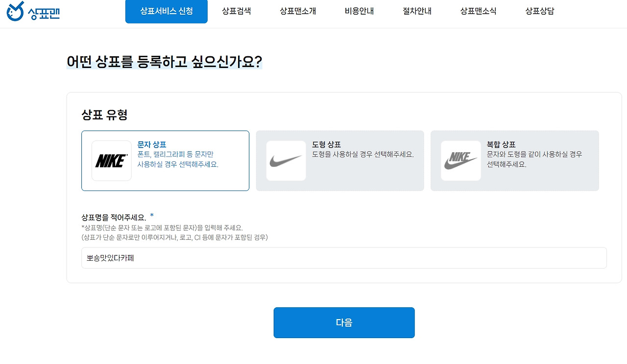
Task: View the 상표맨소식 menu page
Action: click(x=478, y=11)
